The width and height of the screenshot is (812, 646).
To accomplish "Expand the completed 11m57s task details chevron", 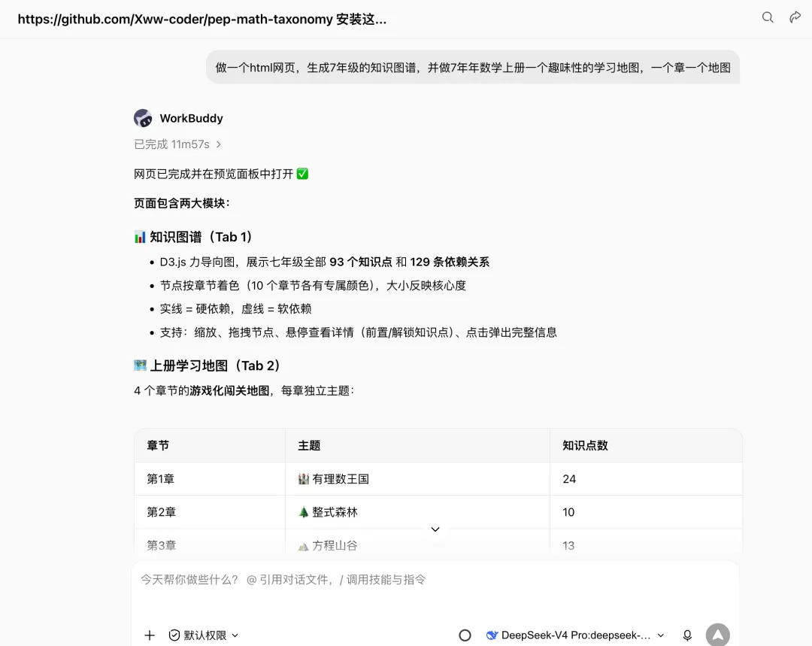I will pyautogui.click(x=219, y=144).
